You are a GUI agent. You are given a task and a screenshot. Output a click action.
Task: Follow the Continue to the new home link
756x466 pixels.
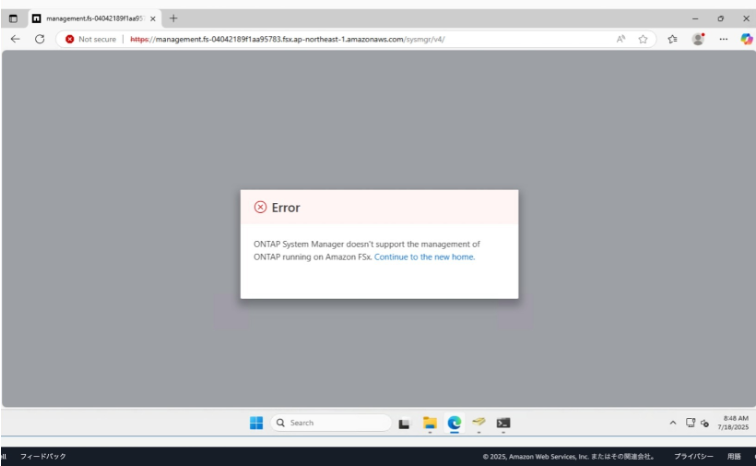(424, 257)
